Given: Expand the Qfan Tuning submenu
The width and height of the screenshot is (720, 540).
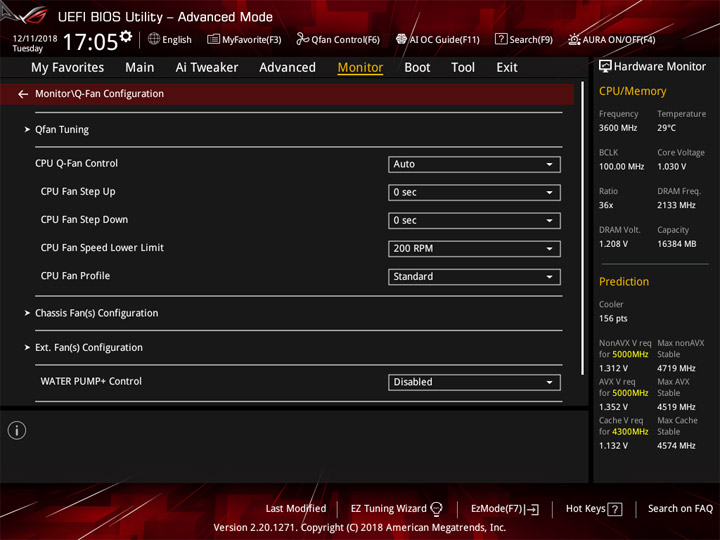Looking at the screenshot, I should click(62, 129).
